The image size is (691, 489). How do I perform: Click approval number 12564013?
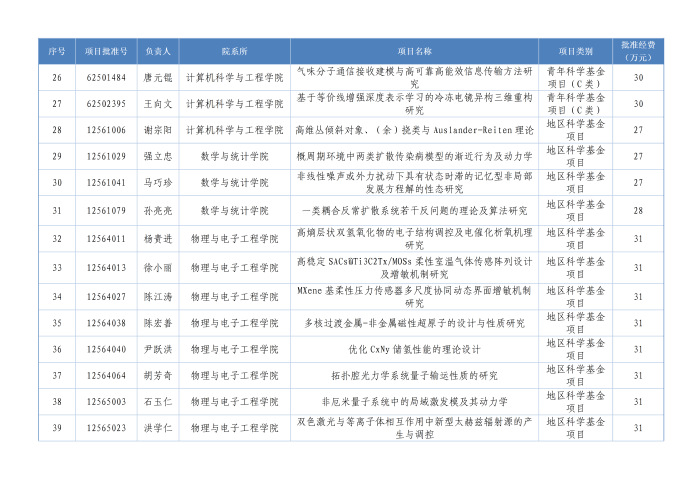[x=106, y=267]
